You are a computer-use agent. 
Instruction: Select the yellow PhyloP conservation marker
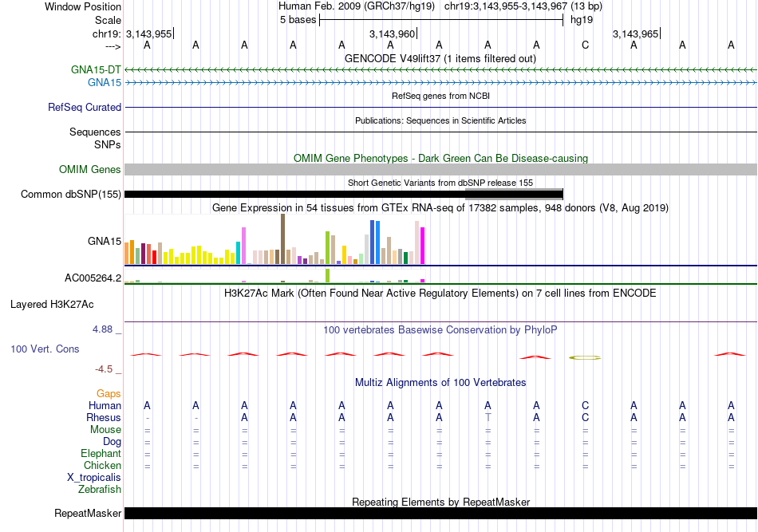click(585, 357)
